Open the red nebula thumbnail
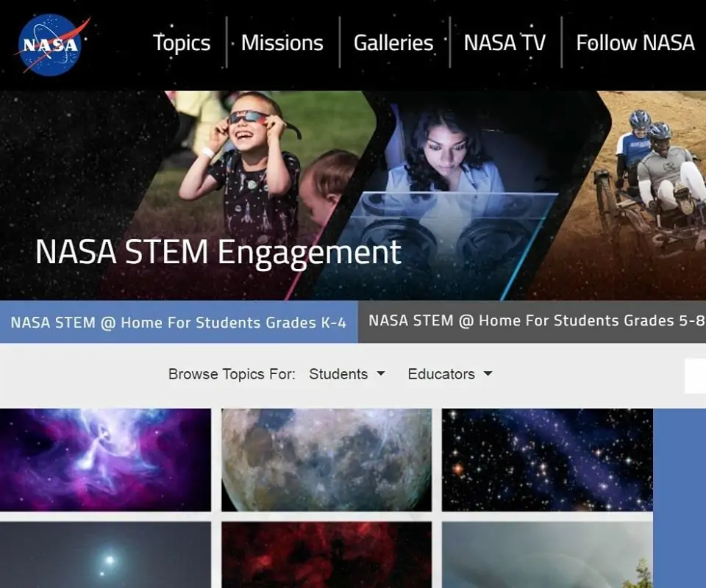Screen dimensions: 706x588 coord(327,555)
